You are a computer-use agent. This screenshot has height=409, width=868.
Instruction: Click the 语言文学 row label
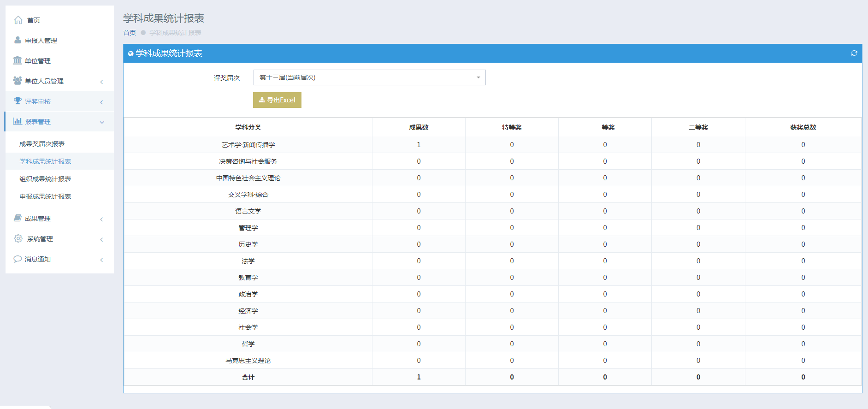click(248, 211)
